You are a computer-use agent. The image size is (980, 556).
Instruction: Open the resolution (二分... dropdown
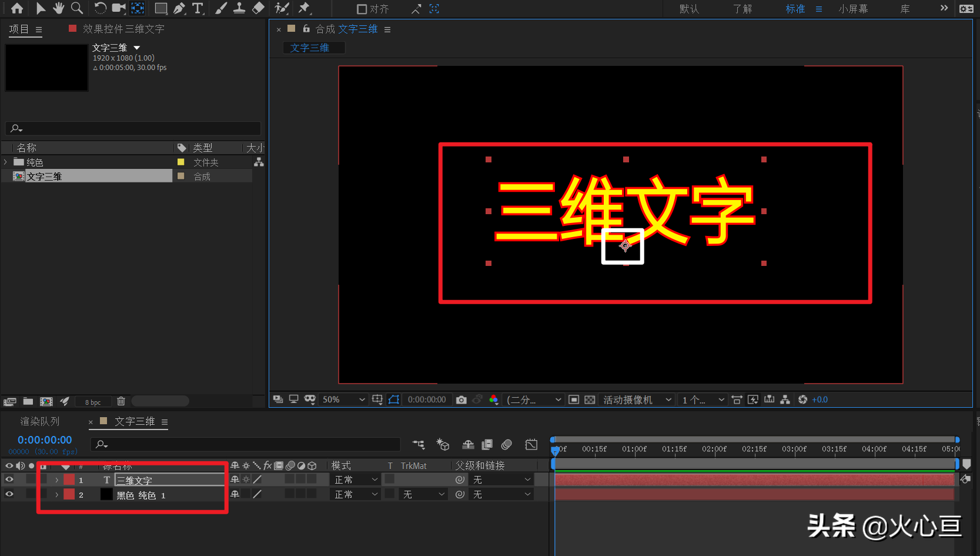click(534, 399)
